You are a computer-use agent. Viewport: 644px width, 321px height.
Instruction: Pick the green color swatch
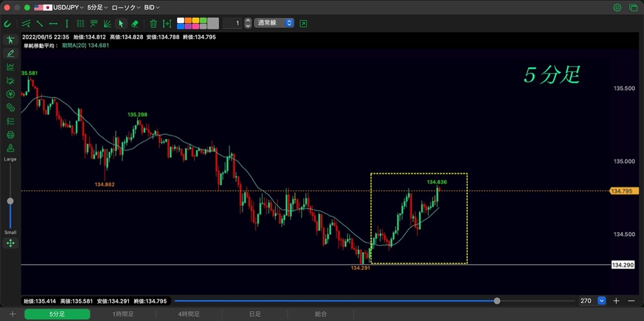tap(203, 20)
